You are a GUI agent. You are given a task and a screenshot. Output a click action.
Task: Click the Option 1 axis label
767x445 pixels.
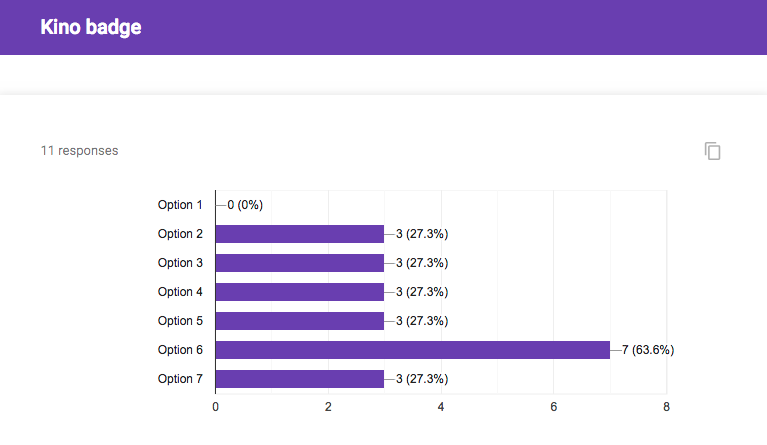point(180,205)
